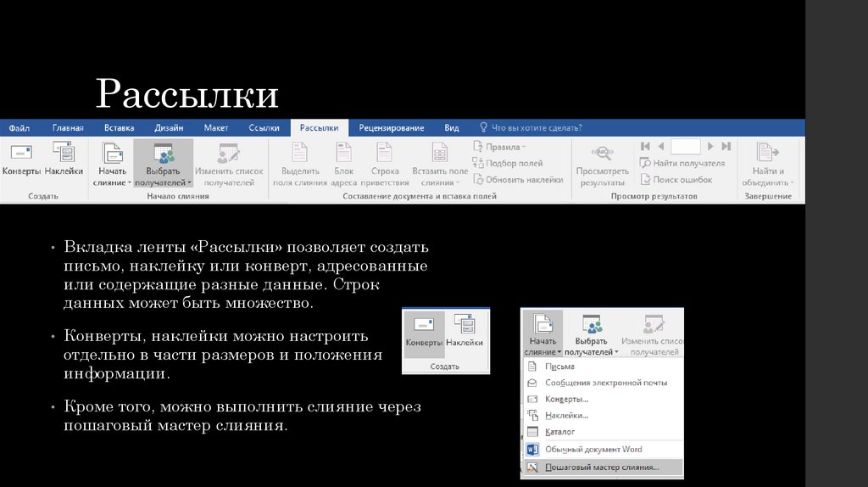
Task: Open the Начать слияние dropdown in the ribbon
Action: point(112,164)
